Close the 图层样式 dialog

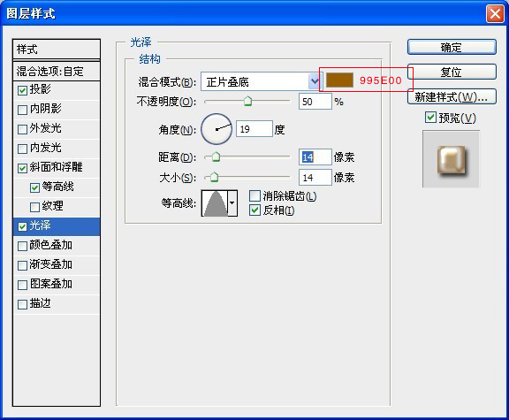pyautogui.click(x=495, y=14)
